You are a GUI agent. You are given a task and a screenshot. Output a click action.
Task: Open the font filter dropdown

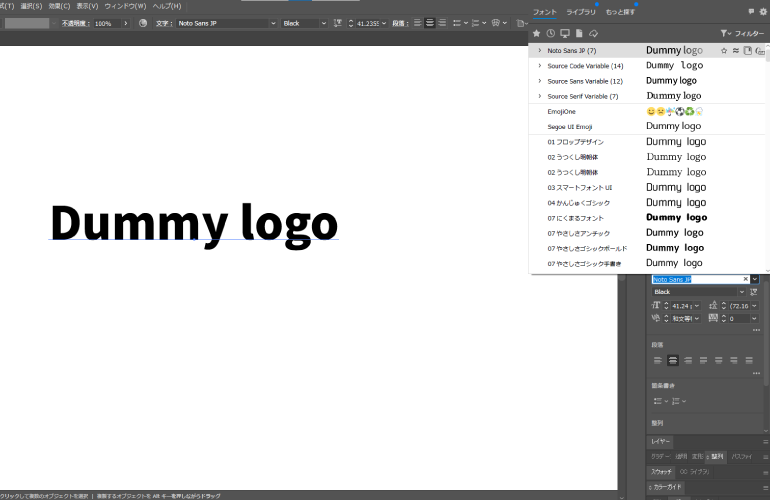click(742, 33)
